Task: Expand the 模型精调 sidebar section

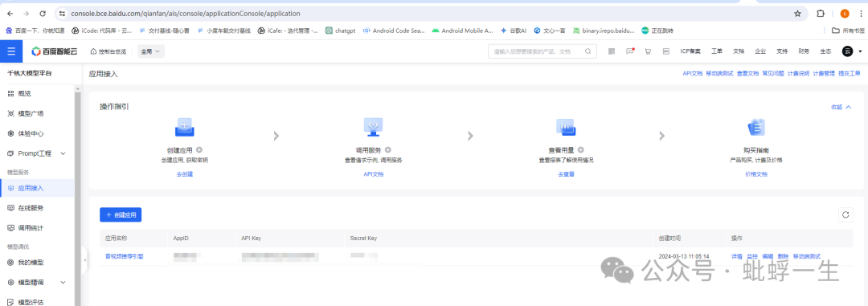Action: pyautogui.click(x=37, y=282)
